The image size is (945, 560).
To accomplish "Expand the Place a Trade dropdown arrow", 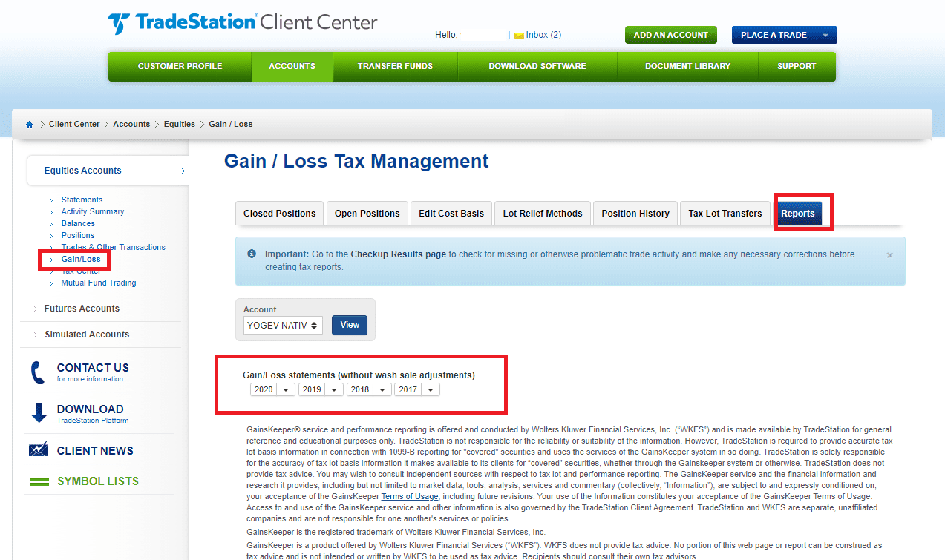I will tap(825, 35).
